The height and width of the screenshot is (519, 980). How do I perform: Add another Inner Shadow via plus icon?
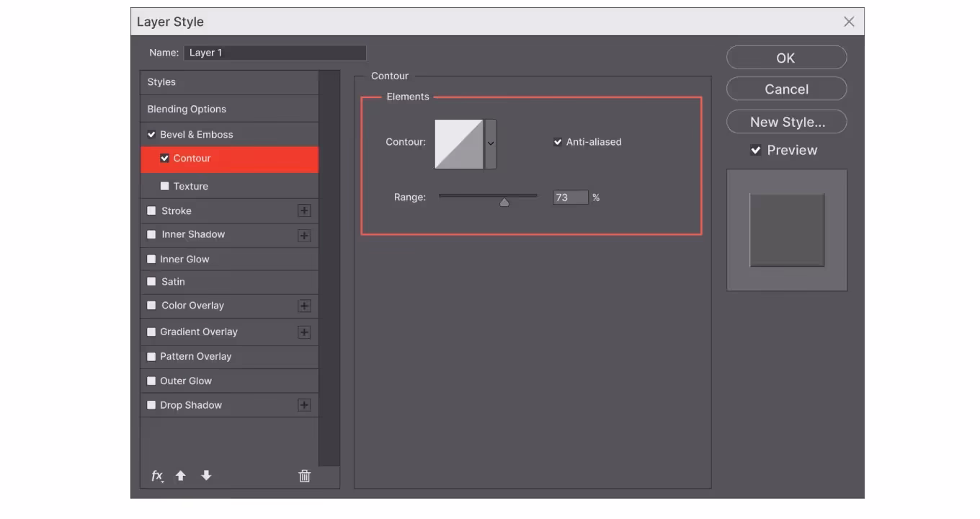pyautogui.click(x=304, y=235)
